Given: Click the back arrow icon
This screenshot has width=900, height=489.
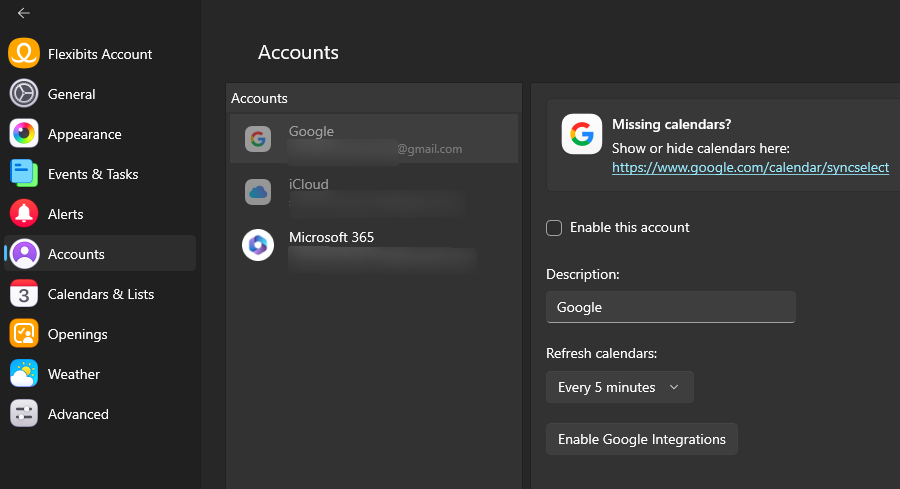Looking at the screenshot, I should pyautogui.click(x=24, y=13).
